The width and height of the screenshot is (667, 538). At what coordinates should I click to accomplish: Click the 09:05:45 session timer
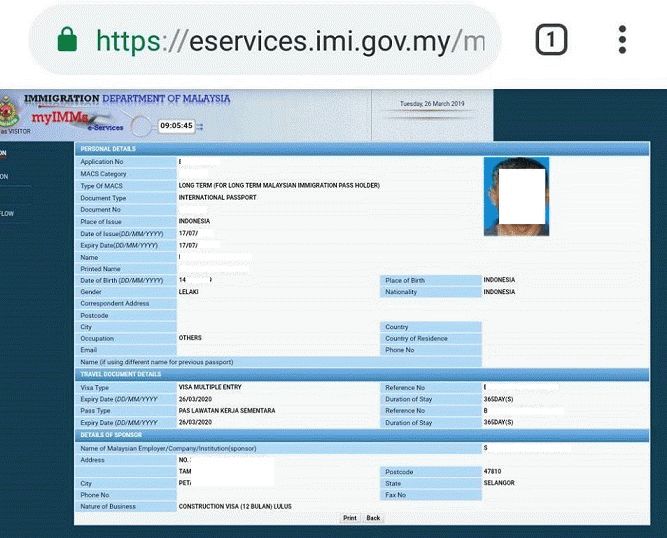pyautogui.click(x=176, y=126)
